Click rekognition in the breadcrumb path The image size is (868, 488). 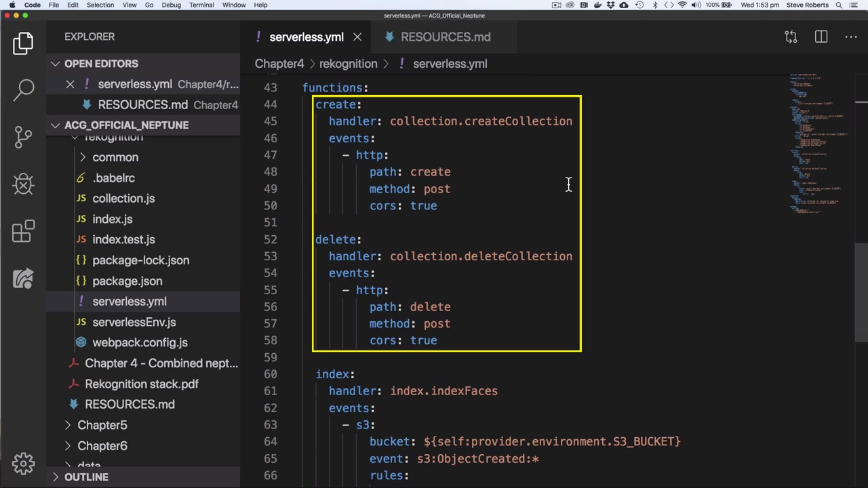pyautogui.click(x=348, y=64)
